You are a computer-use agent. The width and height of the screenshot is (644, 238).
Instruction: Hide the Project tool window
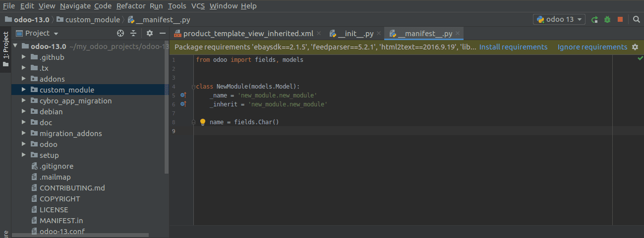click(x=163, y=33)
